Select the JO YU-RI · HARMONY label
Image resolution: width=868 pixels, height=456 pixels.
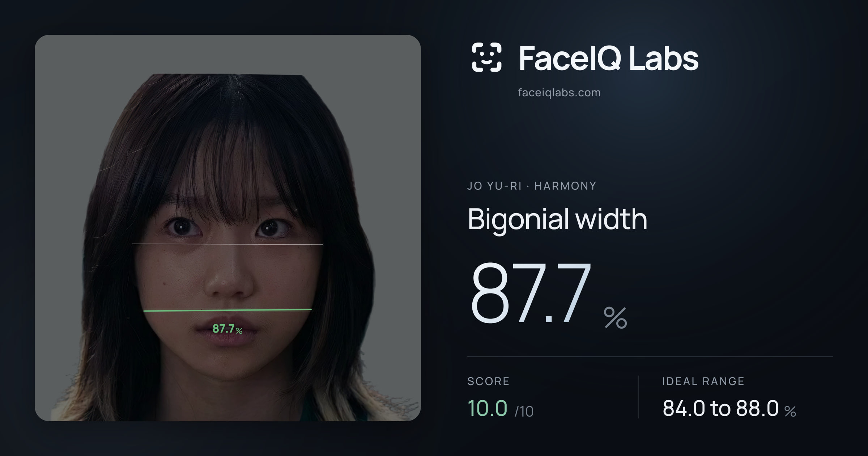532,186
